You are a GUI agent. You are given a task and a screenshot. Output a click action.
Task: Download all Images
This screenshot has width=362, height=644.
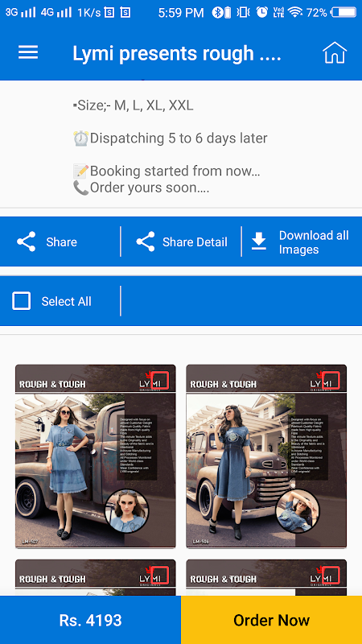click(300, 242)
